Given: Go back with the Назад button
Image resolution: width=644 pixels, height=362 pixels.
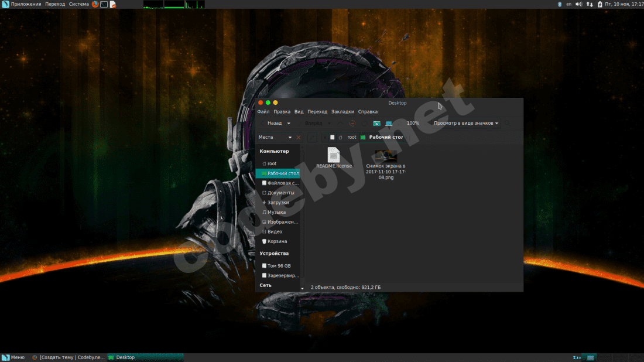Looking at the screenshot, I should click(272, 123).
